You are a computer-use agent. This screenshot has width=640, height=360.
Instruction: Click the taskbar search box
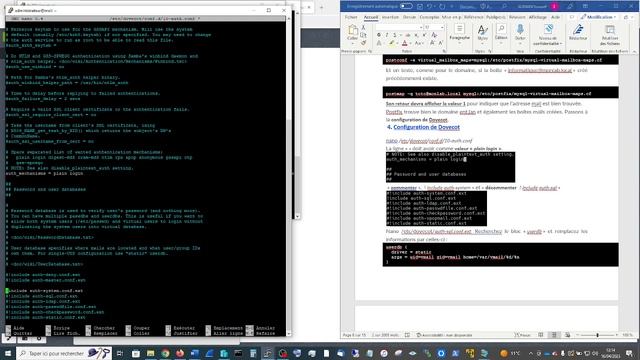click(x=64, y=353)
